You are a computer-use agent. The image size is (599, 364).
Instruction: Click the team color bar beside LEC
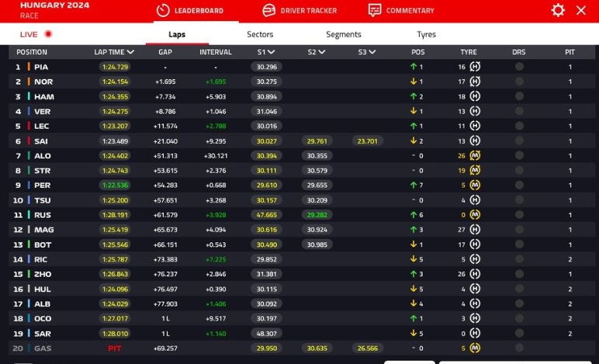point(29,127)
